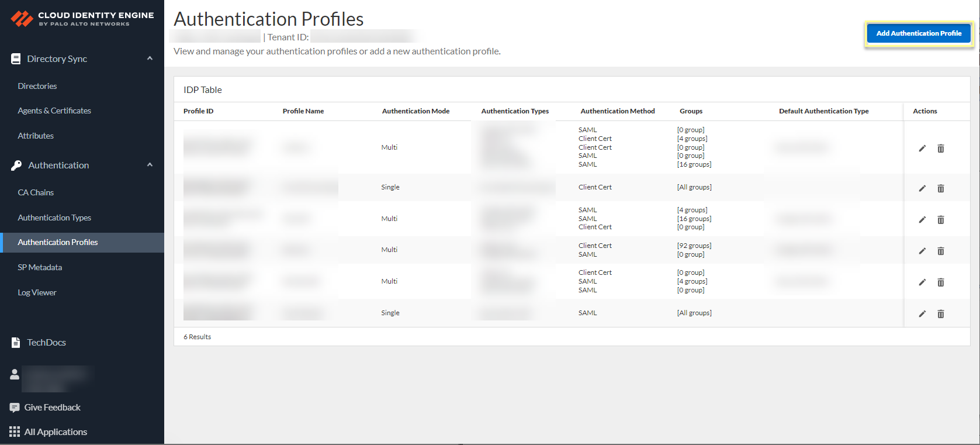Click the All Applications grid icon

[x=15, y=432]
